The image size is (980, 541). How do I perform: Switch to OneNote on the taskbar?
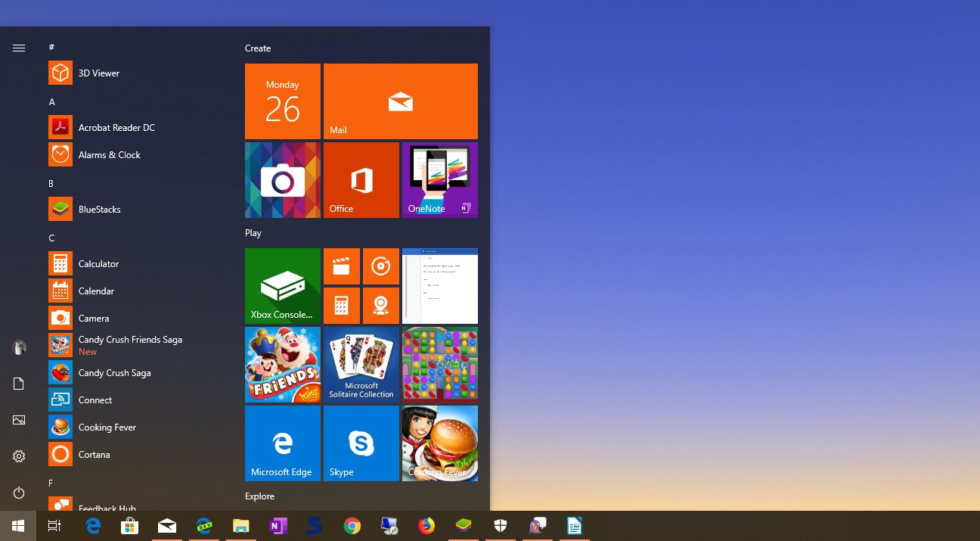tap(278, 526)
